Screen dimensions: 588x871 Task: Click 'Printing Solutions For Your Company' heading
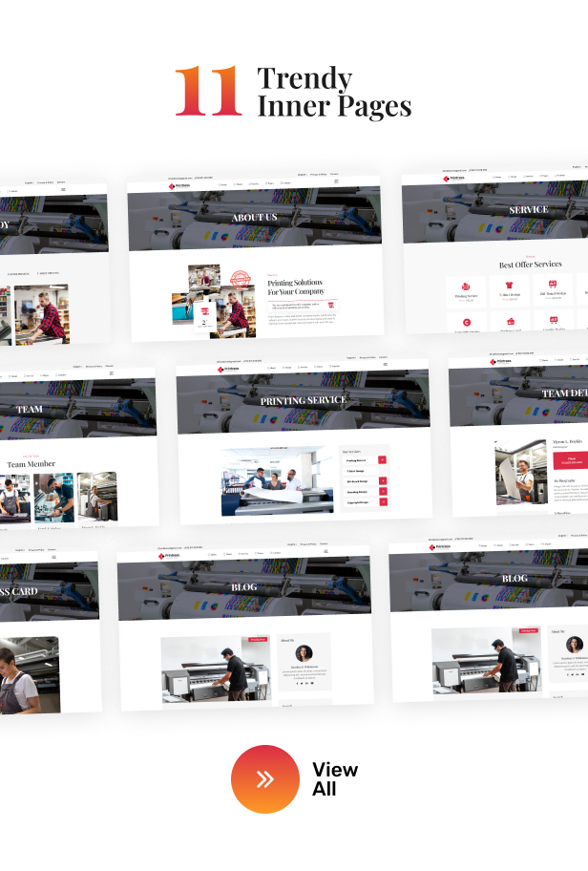pyautogui.click(x=295, y=287)
